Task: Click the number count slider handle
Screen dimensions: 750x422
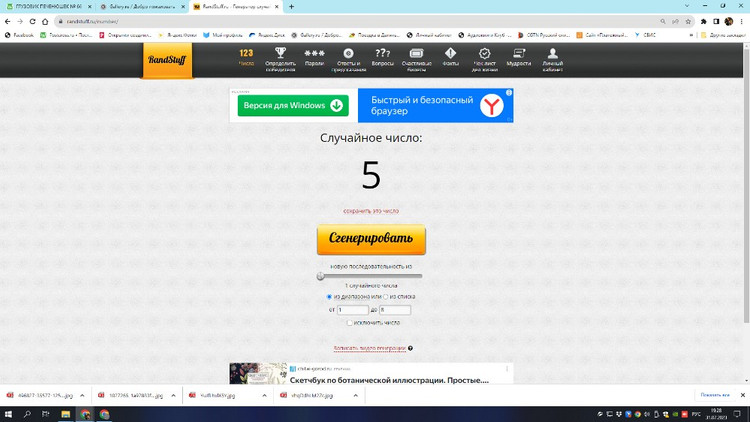Action: tap(321, 276)
